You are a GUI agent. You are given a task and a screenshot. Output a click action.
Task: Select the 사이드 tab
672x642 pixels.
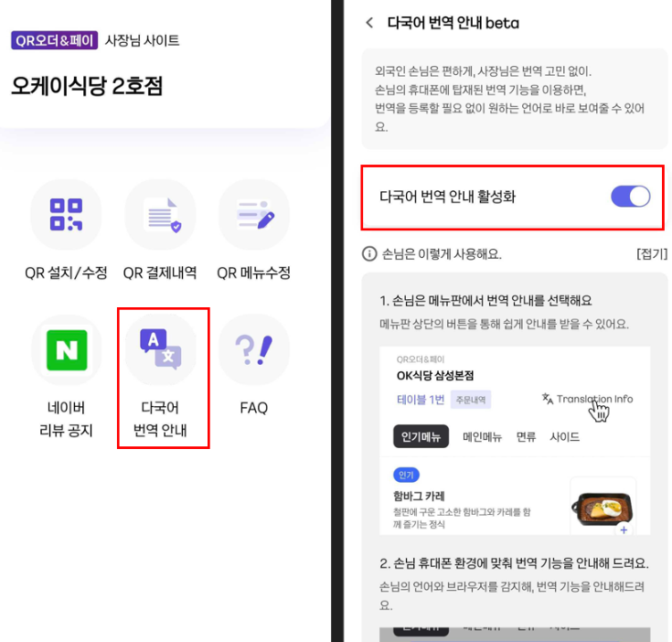tap(564, 437)
